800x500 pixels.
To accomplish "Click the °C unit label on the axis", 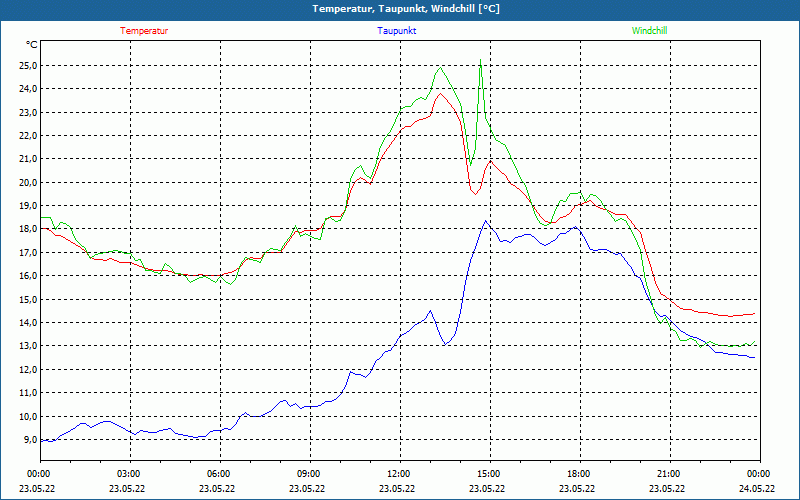I will [32, 45].
